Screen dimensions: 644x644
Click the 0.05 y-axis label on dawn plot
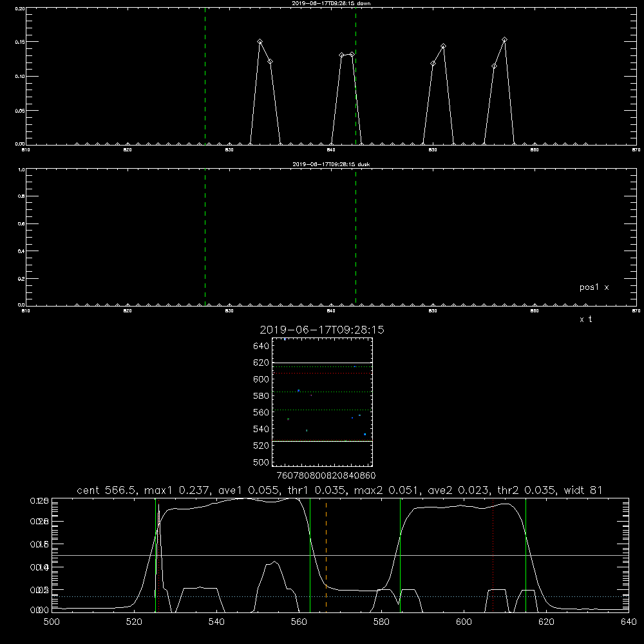tap(19, 111)
